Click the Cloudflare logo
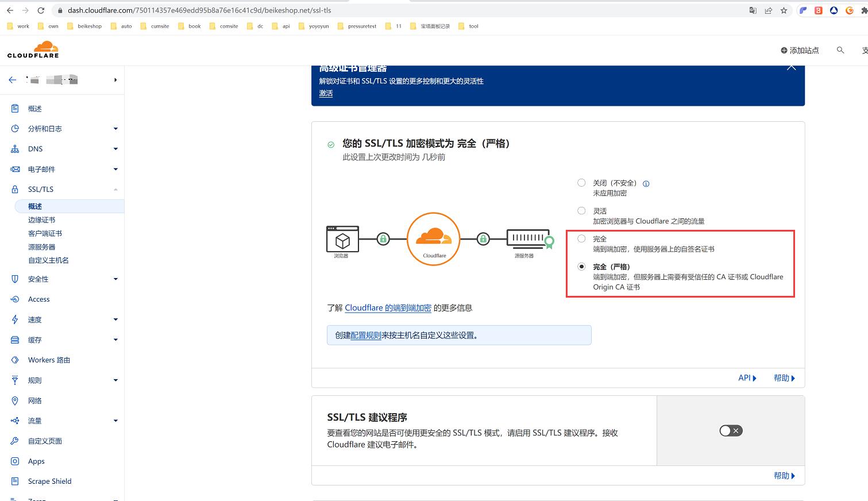868x501 pixels. (x=33, y=49)
